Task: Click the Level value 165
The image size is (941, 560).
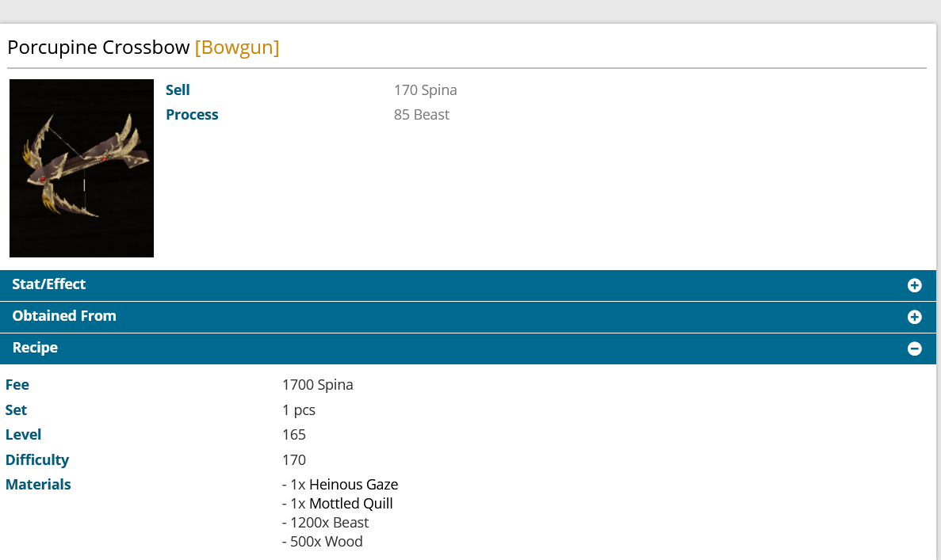Action: pyautogui.click(x=293, y=435)
